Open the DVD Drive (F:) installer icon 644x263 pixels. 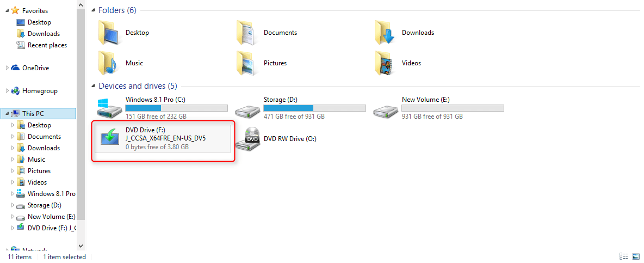110,139
